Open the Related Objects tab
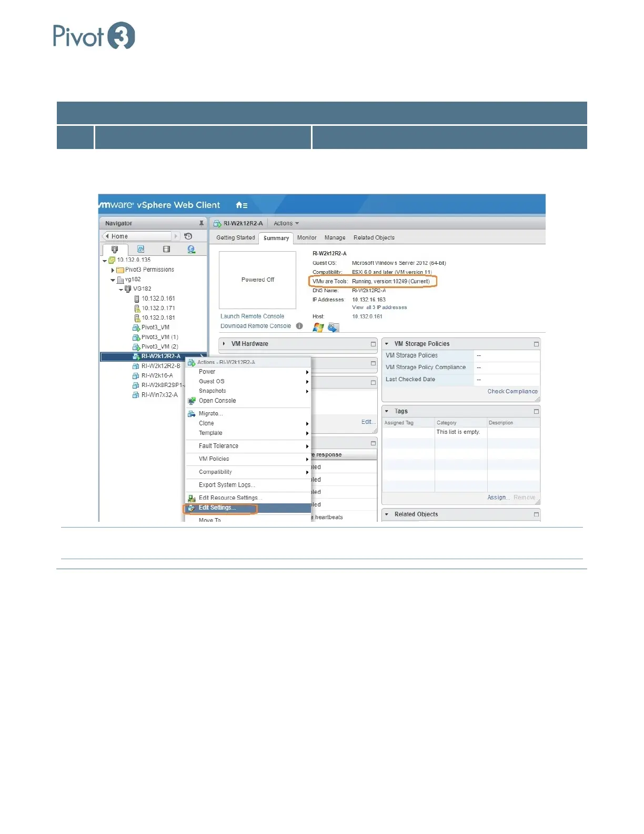The width and height of the screenshot is (644, 834). [374, 238]
